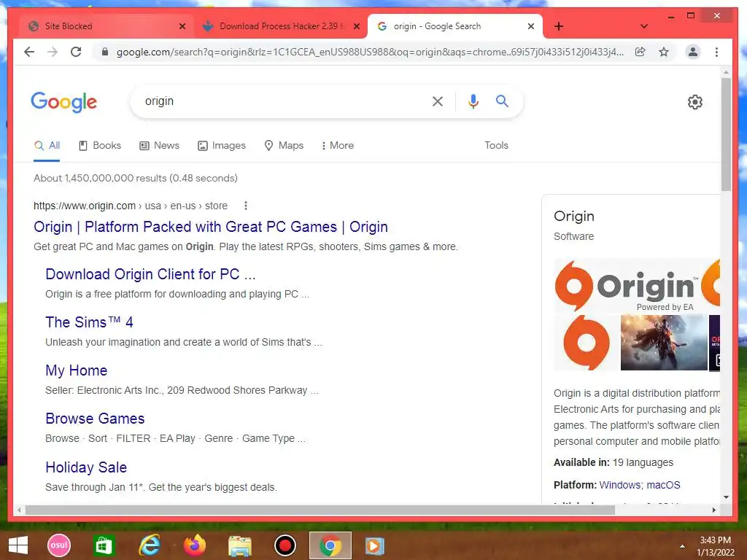Reload the Google search page

[76, 52]
